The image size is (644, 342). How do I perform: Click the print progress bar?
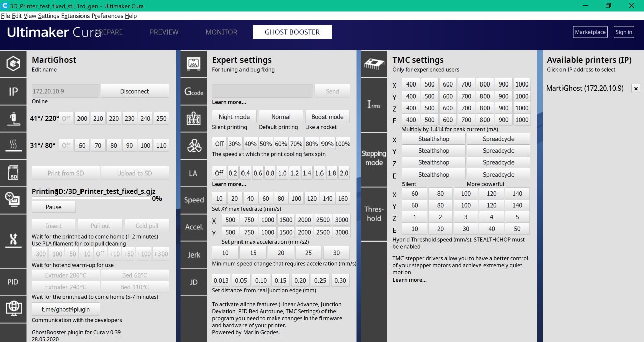pos(91,198)
